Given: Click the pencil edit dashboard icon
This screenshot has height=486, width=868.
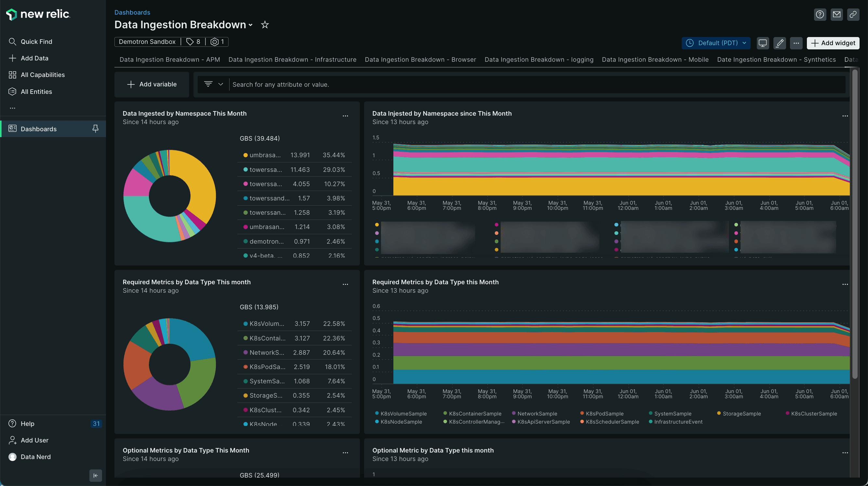Looking at the screenshot, I should coord(779,43).
